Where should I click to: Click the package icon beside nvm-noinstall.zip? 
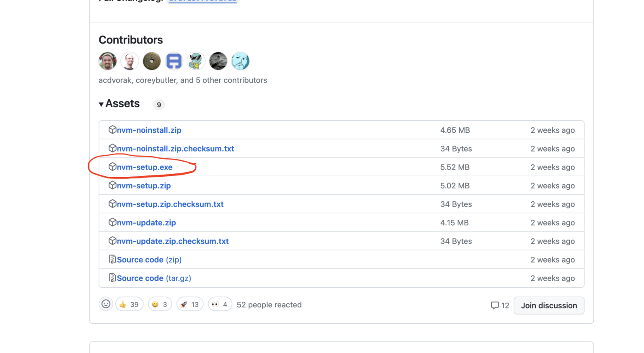pos(112,130)
